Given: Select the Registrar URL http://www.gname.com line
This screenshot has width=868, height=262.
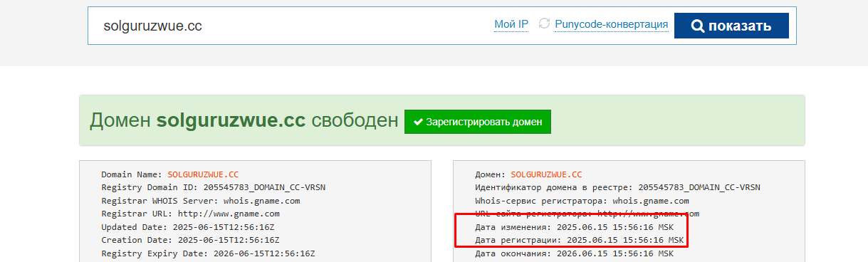Looking at the screenshot, I should coord(190,214).
